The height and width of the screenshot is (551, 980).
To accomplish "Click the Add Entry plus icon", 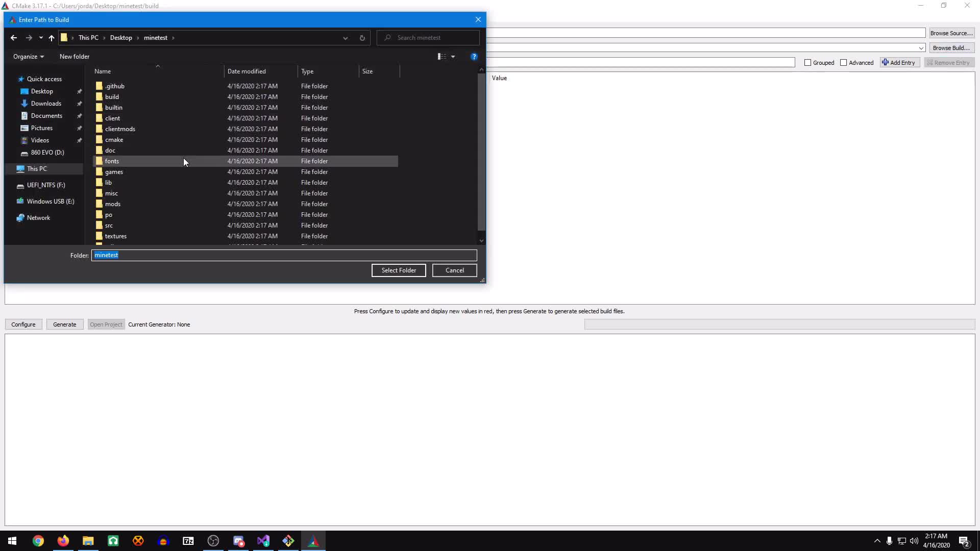I will 886,62.
